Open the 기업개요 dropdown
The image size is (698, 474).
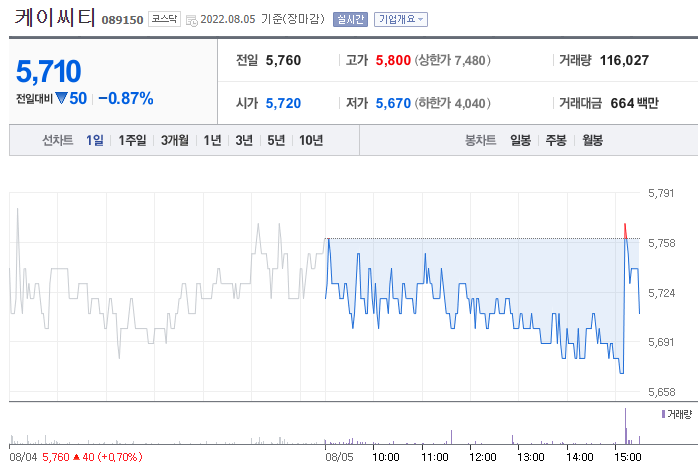401,19
